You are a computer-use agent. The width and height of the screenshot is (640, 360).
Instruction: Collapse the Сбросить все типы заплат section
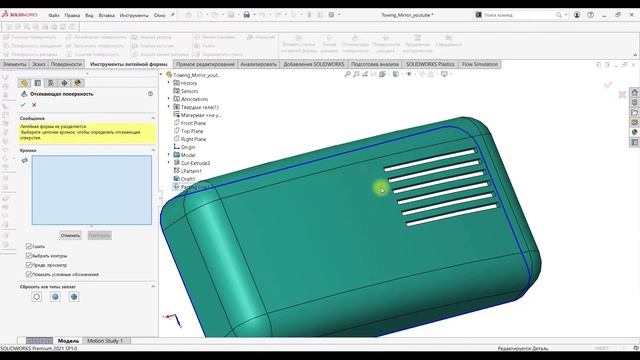pos(153,287)
